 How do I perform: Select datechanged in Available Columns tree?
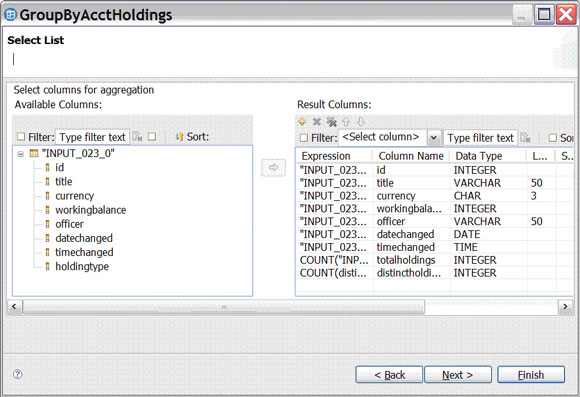(84, 238)
